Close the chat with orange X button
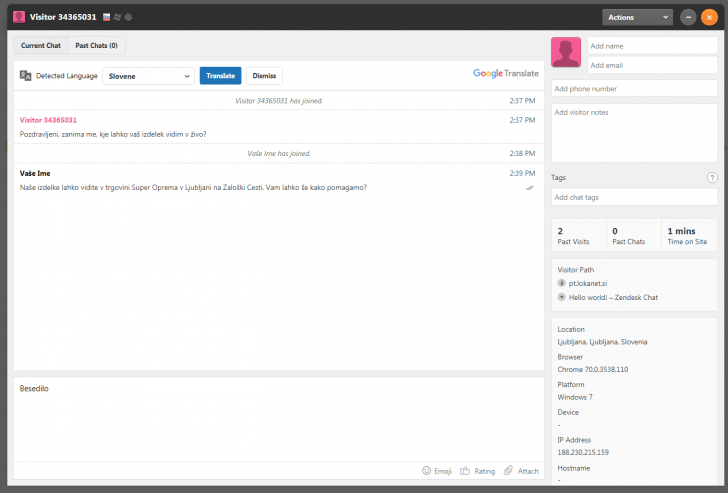The height and width of the screenshot is (493, 728). coord(709,17)
